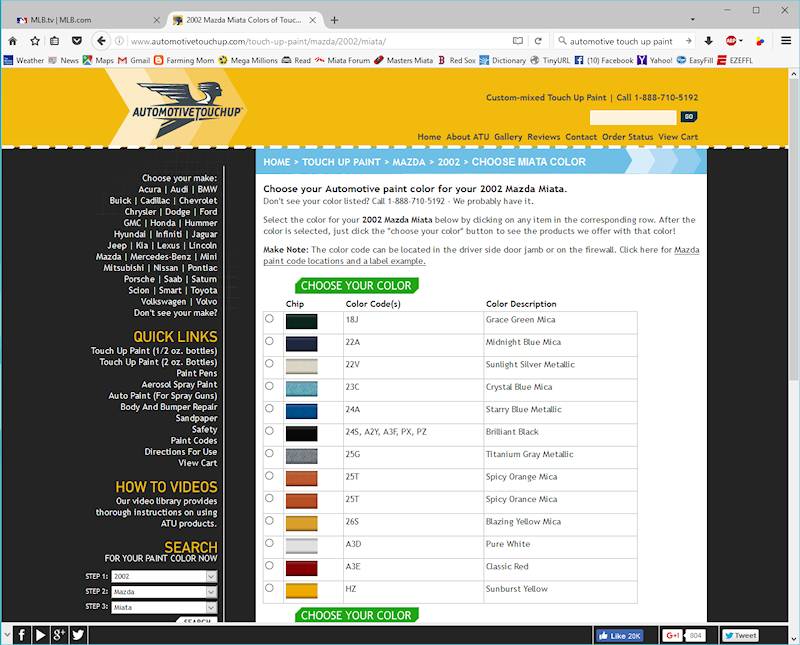Image resolution: width=800 pixels, height=645 pixels.
Task: Click the Facebook icon in the bottom bar
Action: click(21, 635)
